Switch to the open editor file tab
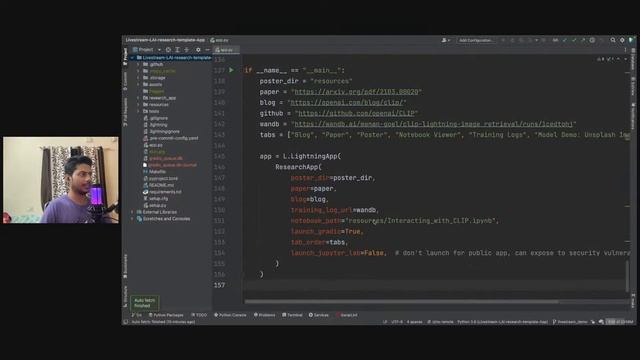This screenshot has height=360, width=640. click(x=227, y=50)
